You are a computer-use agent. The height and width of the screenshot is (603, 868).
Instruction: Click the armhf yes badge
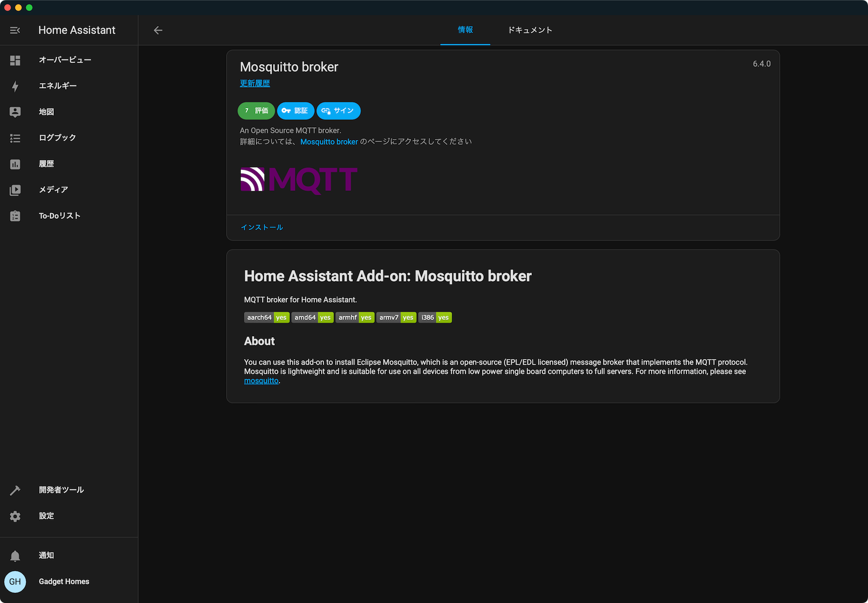pyautogui.click(x=355, y=317)
